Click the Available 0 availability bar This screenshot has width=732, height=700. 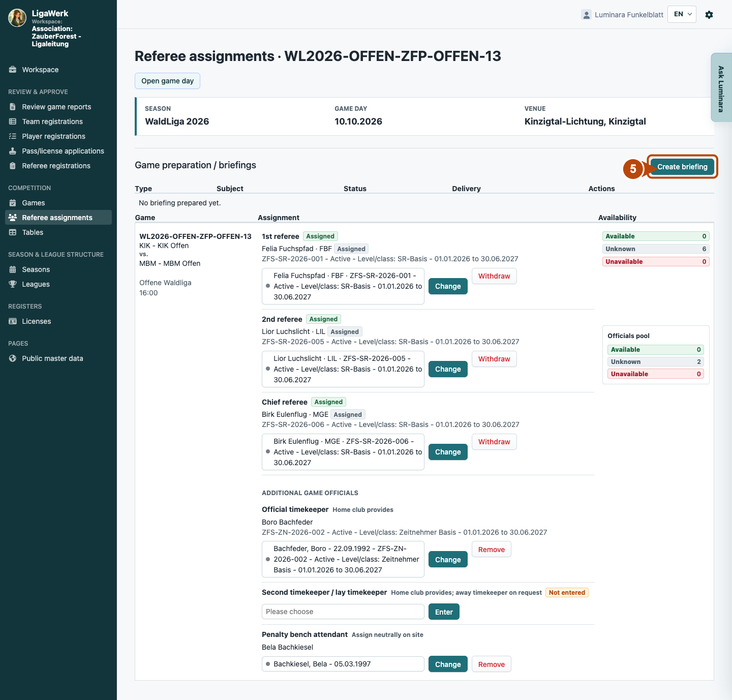(656, 236)
